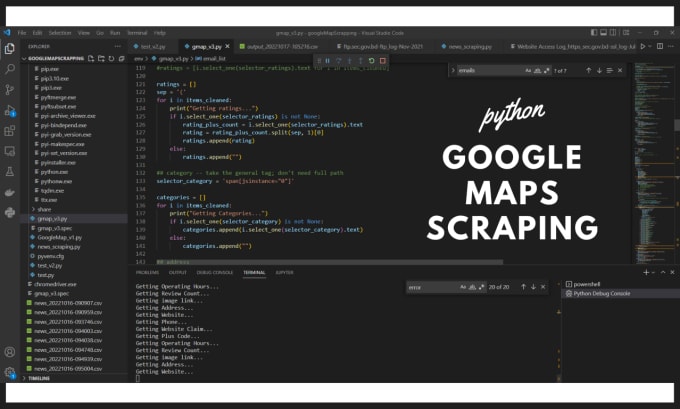Open the Extensions view
This screenshot has height=409, width=680.
[10, 131]
